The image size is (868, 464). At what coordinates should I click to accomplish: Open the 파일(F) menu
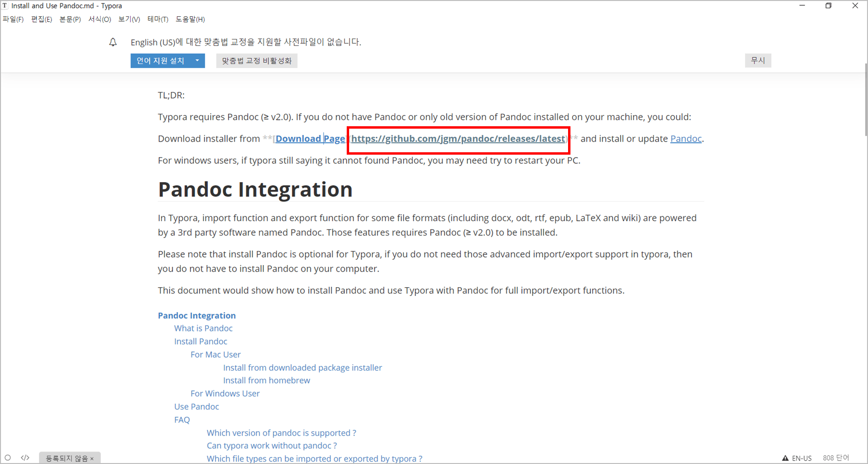pyautogui.click(x=13, y=19)
